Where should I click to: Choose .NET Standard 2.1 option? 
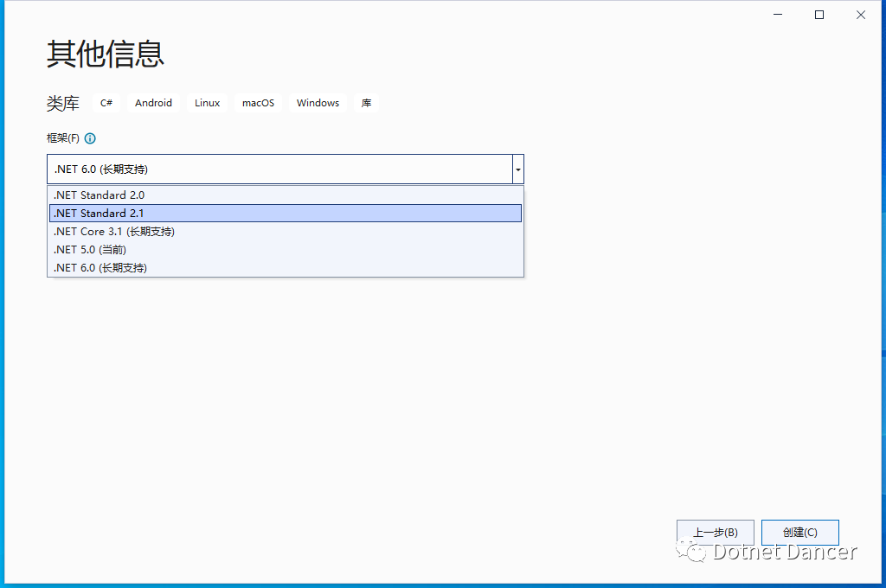tap(286, 214)
